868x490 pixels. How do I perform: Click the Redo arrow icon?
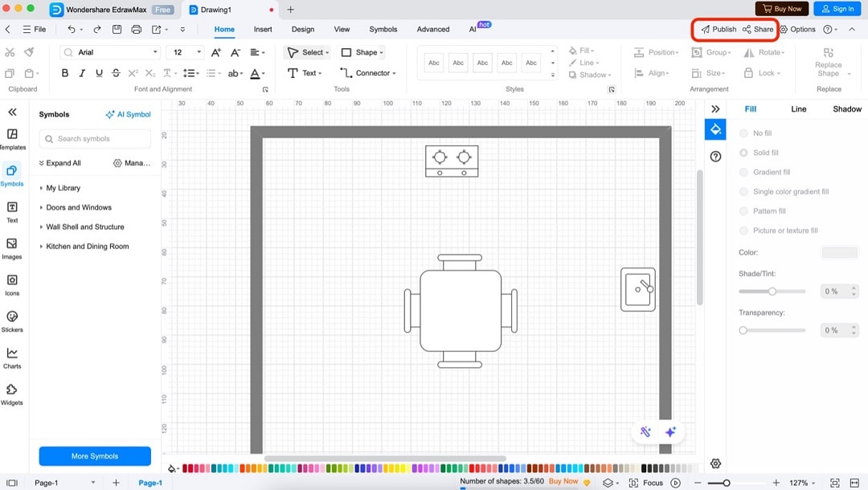pos(97,29)
